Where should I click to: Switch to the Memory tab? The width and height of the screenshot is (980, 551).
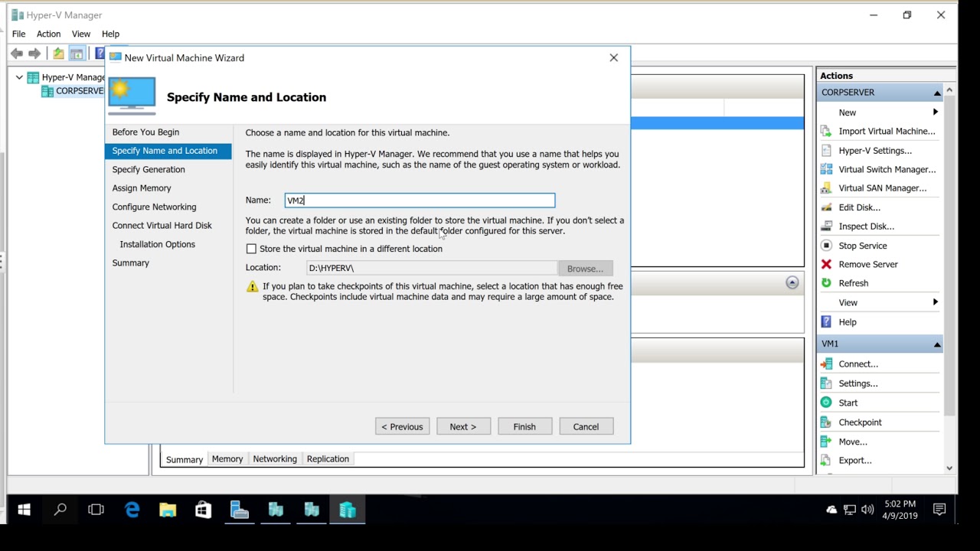(x=227, y=459)
